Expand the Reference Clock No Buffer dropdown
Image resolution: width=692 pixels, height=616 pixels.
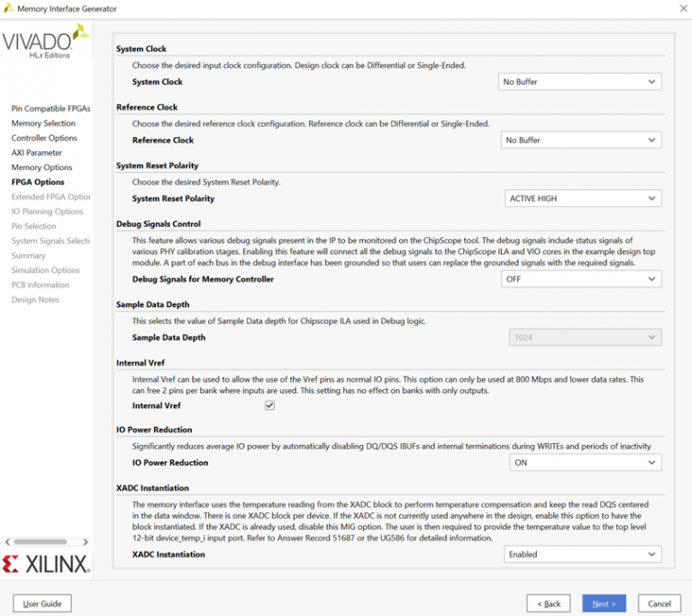click(x=580, y=140)
